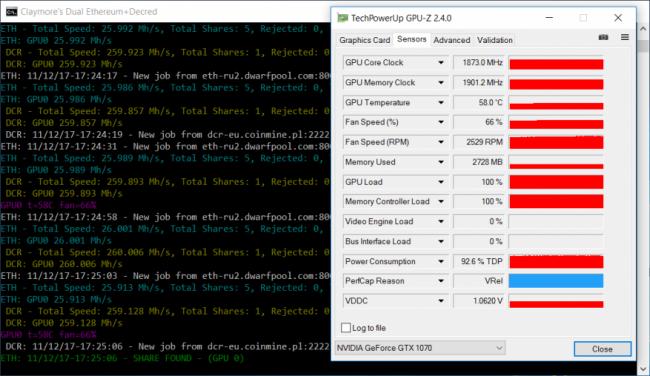Open the GPU-Z hamburger menu icon

(625, 37)
